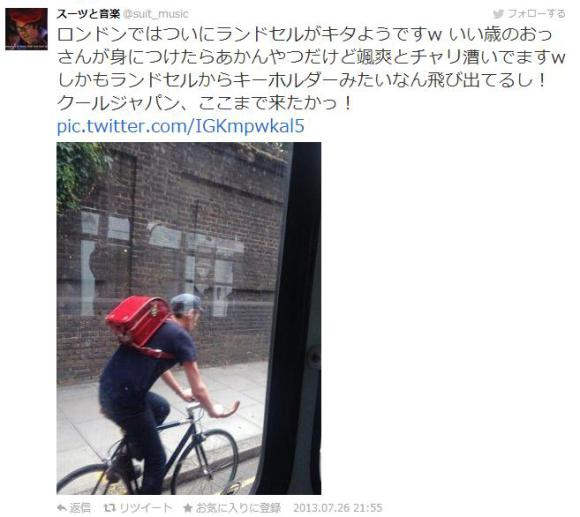Open the pic.twitter.com/IGKmpwkaI5 link
The height and width of the screenshot is (517, 580).
181,126
